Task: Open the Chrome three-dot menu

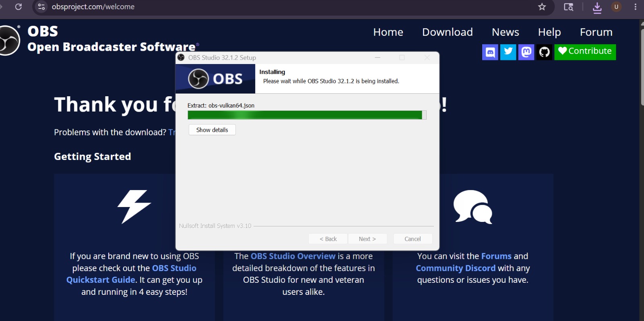Action: (x=636, y=7)
